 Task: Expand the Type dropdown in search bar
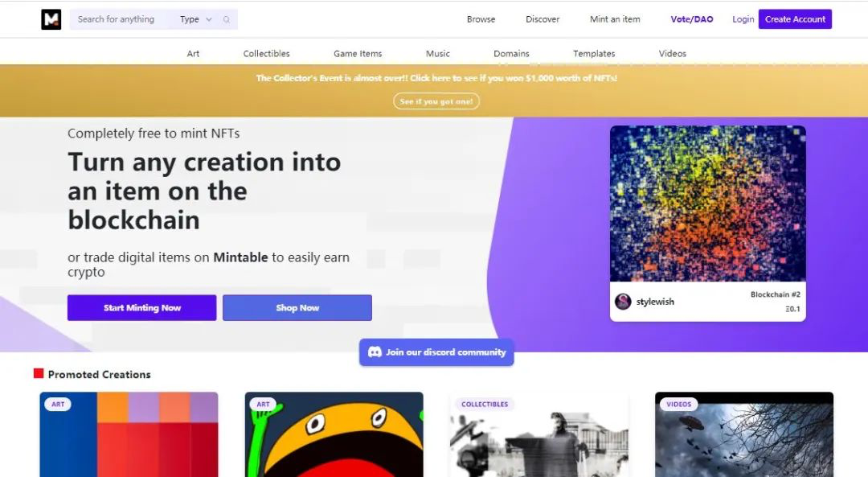click(195, 19)
